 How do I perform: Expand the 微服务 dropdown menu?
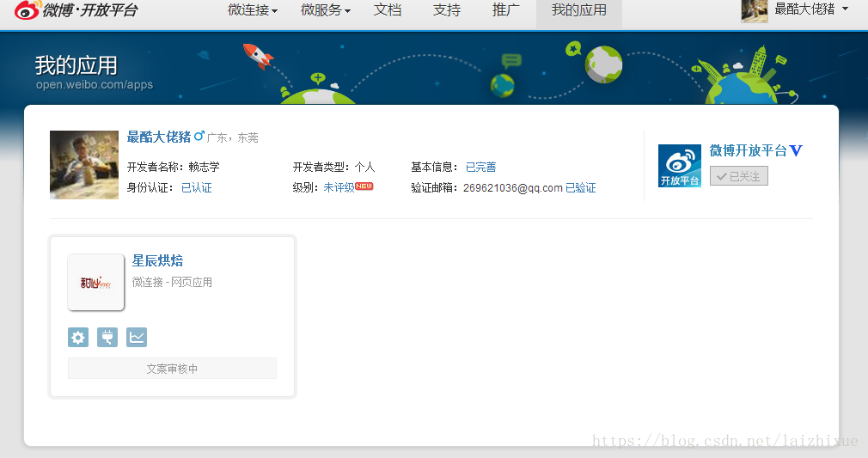(x=326, y=10)
